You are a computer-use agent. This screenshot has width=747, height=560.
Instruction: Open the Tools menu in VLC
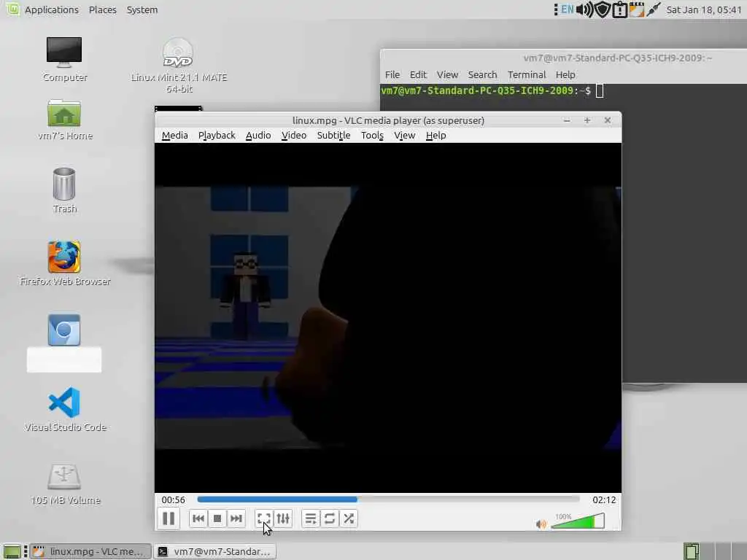(x=372, y=135)
